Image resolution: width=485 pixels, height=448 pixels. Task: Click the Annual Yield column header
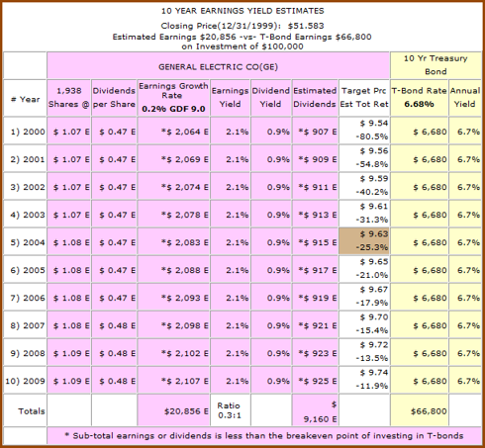[465, 97]
